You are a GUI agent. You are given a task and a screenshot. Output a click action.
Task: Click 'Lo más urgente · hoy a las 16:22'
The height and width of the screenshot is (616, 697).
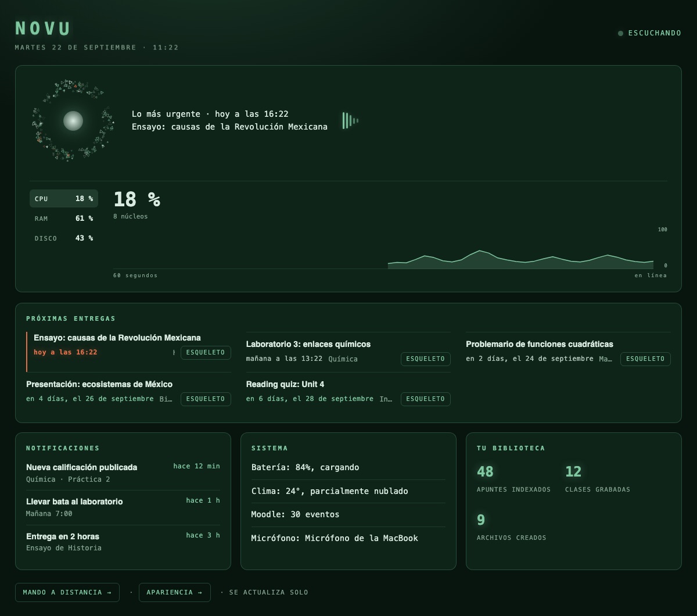point(210,114)
